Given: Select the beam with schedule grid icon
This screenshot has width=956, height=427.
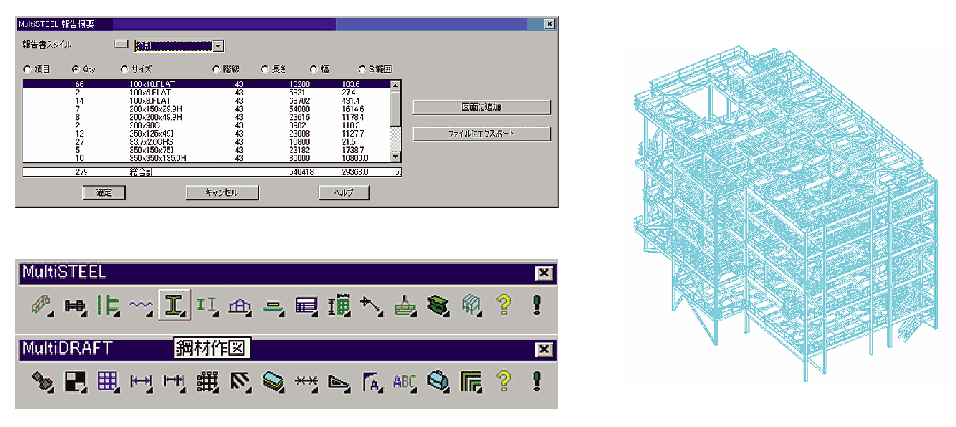Looking at the screenshot, I should tap(339, 304).
